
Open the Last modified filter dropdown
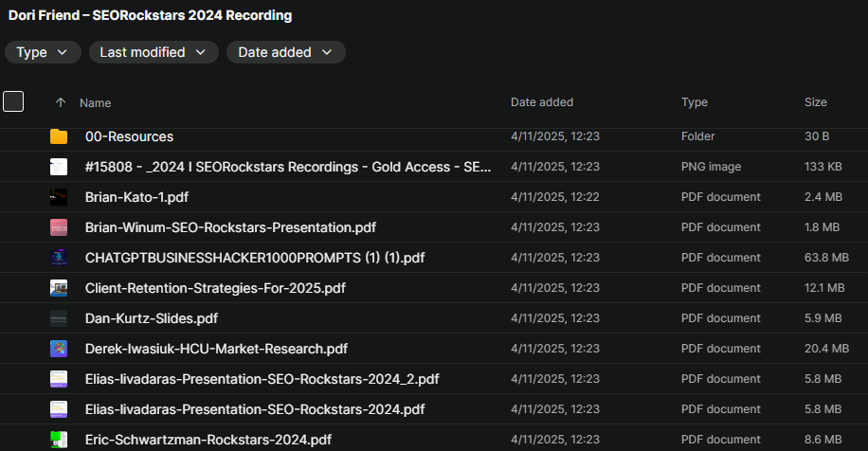pyautogui.click(x=154, y=52)
